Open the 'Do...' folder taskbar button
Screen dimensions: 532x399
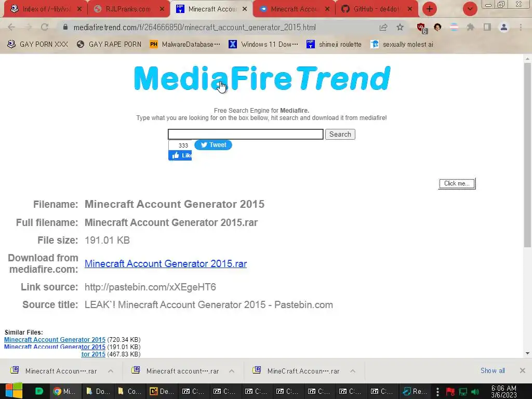(97, 391)
